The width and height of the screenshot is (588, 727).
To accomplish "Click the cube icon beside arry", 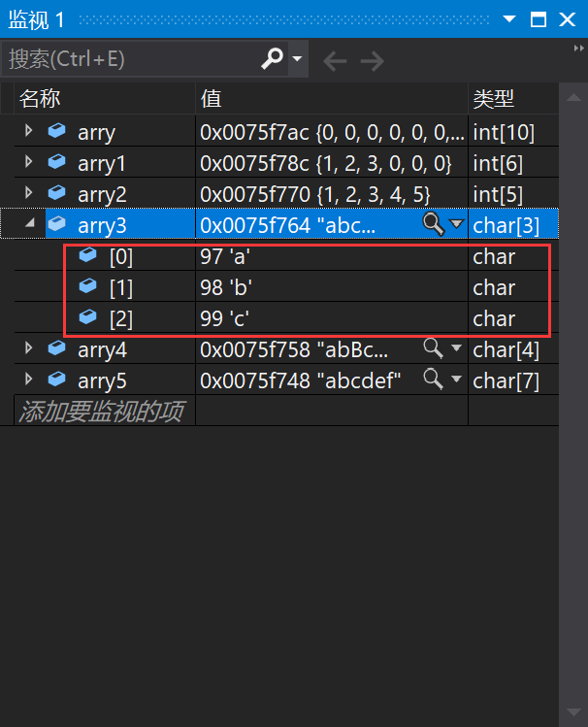I will coord(57,130).
